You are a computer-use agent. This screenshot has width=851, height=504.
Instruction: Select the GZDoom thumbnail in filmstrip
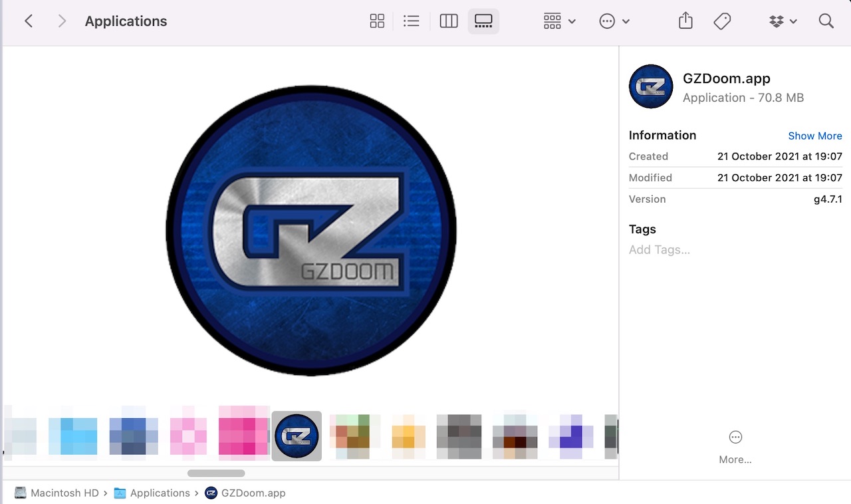[297, 436]
